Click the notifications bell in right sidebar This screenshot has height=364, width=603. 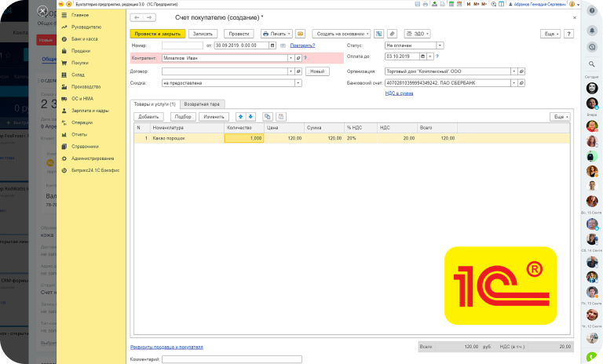point(591,31)
